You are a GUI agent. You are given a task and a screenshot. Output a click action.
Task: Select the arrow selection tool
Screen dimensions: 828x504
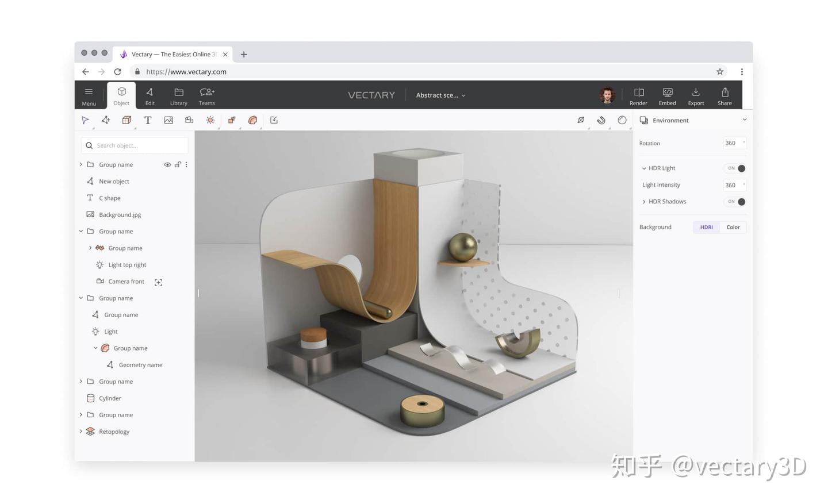tap(85, 120)
